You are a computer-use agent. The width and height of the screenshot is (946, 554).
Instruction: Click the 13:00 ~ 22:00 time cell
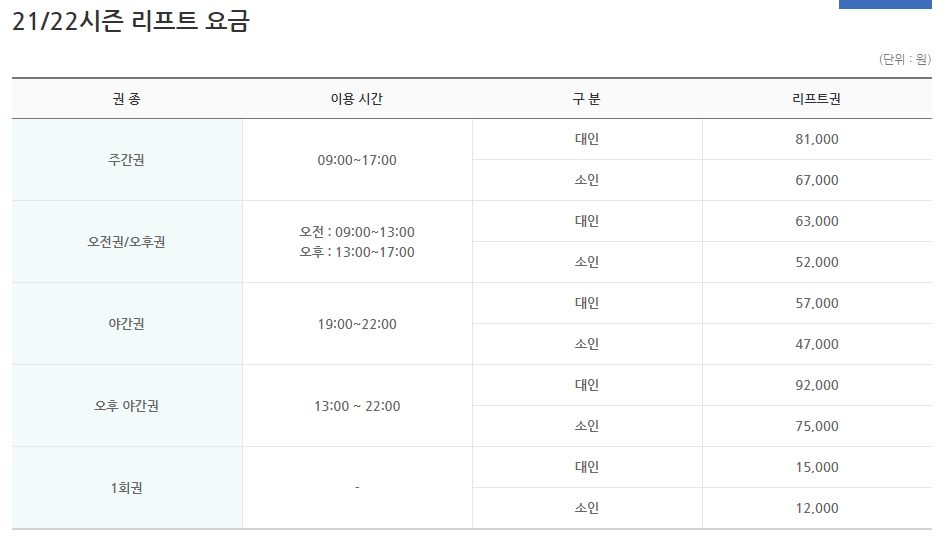[x=357, y=406]
